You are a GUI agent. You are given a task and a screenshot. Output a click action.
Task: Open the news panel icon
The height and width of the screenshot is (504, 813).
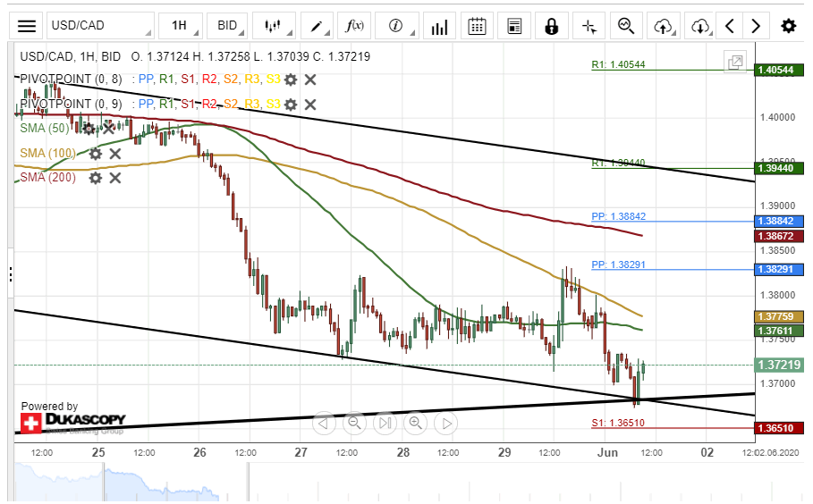pyautogui.click(x=514, y=26)
